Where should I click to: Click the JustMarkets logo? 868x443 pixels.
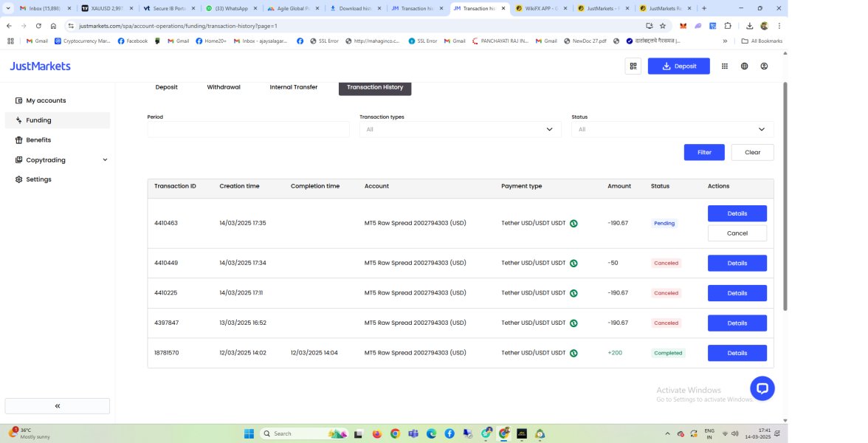tap(40, 66)
